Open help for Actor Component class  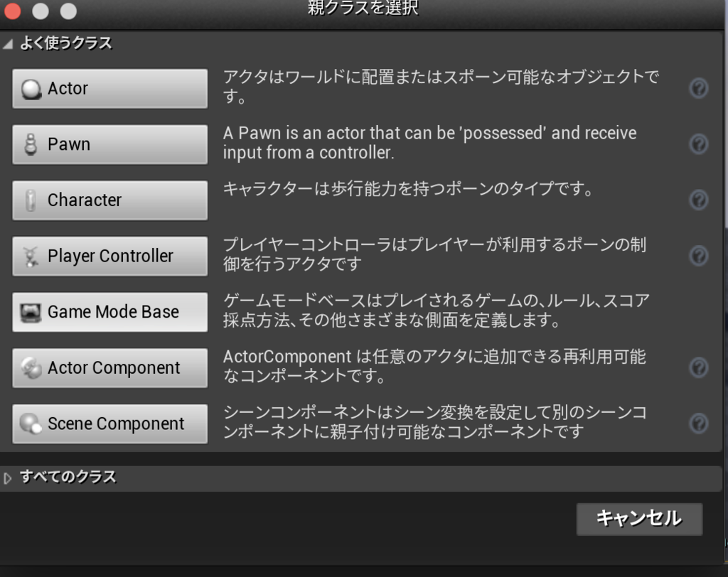(x=698, y=367)
